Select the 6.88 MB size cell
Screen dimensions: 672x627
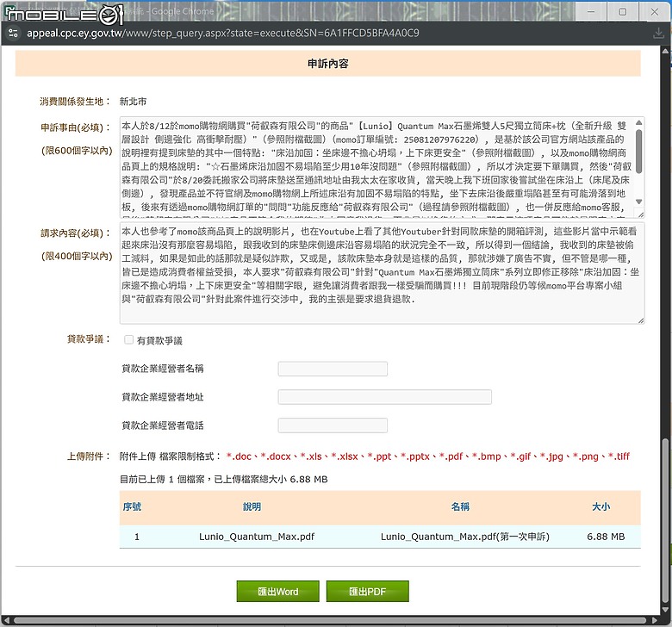click(606, 537)
